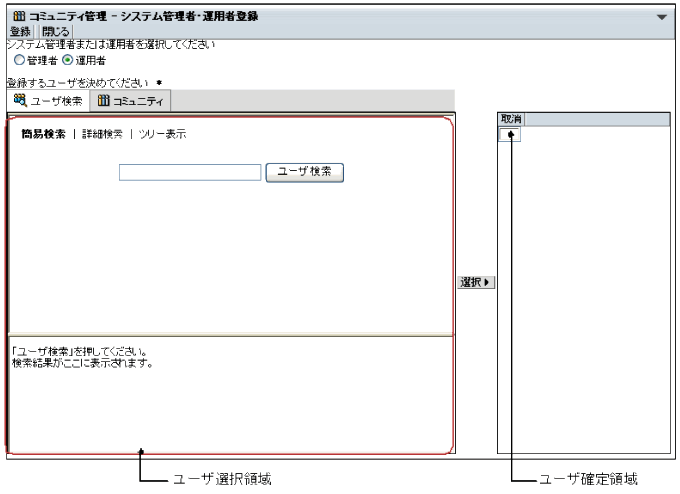The image size is (680, 494).
Task: Focus the user search text field
Action: [x=190, y=172]
